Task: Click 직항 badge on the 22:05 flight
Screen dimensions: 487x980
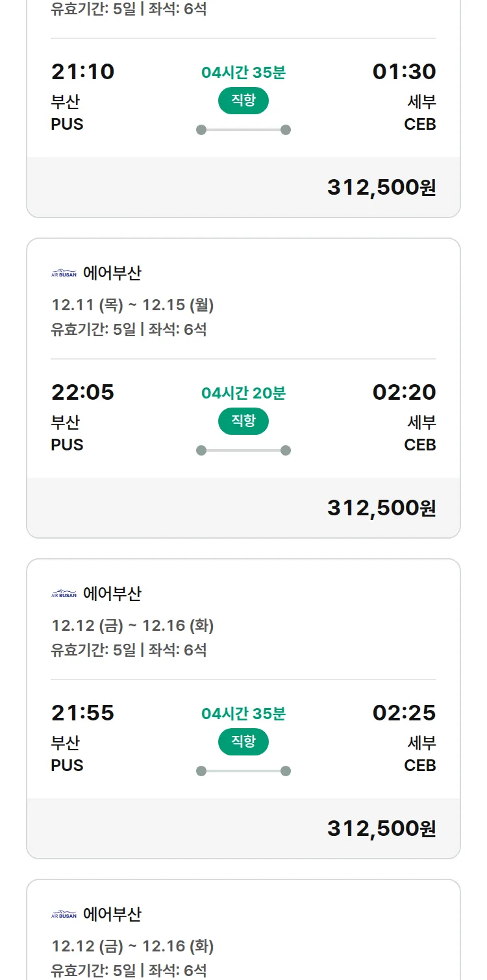Action: pyautogui.click(x=243, y=421)
